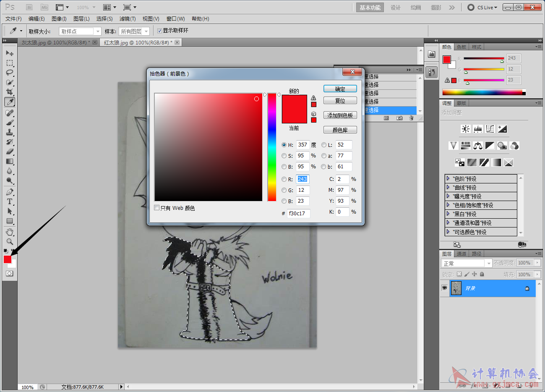Image resolution: width=545 pixels, height=392 pixels.
Task: Confirm the color with 确定
Action: 340,89
